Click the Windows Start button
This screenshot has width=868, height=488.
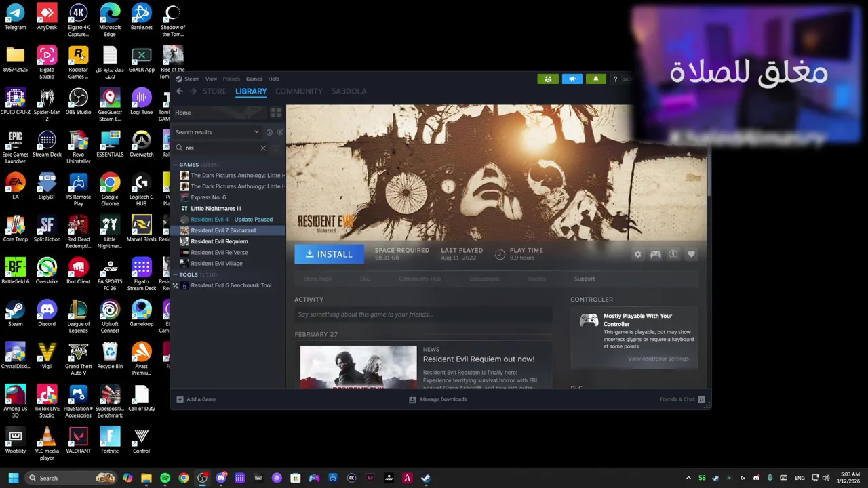click(x=13, y=478)
